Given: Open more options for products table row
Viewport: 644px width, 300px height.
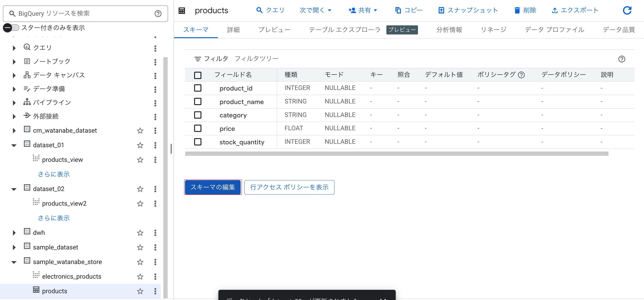Looking at the screenshot, I should tap(155, 291).
